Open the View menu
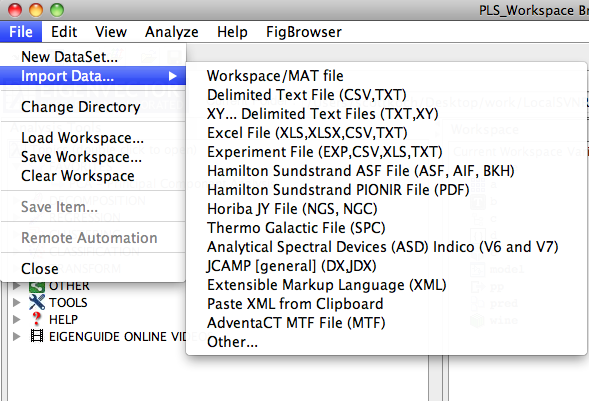The image size is (589, 401). point(111,32)
